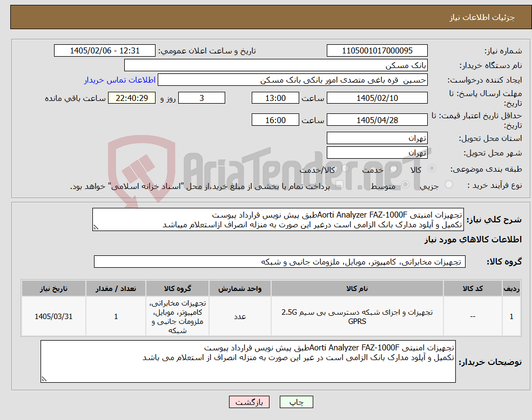Viewport: 532px width, 420px height.
Task: Click resize handle of شرح کلی نیاز textarea
Action: coord(96,228)
